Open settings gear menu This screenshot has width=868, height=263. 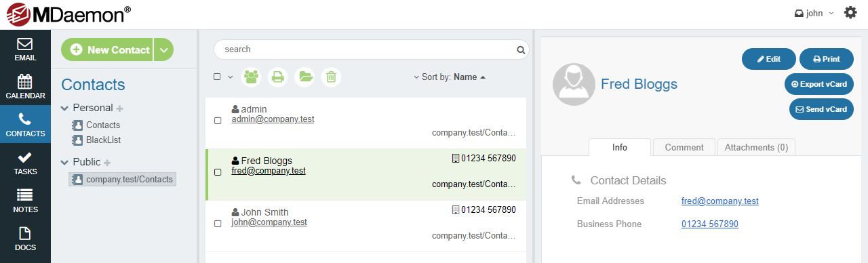850,13
